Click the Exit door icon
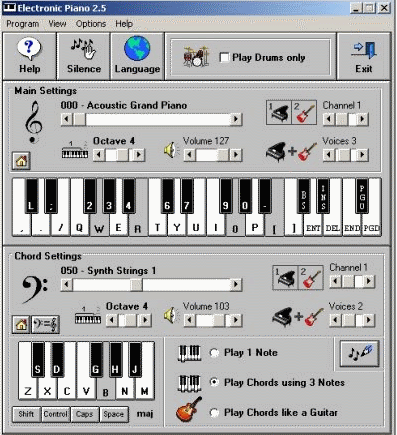Image resolution: width=397 pixels, height=435 pixels. pyautogui.click(x=364, y=50)
